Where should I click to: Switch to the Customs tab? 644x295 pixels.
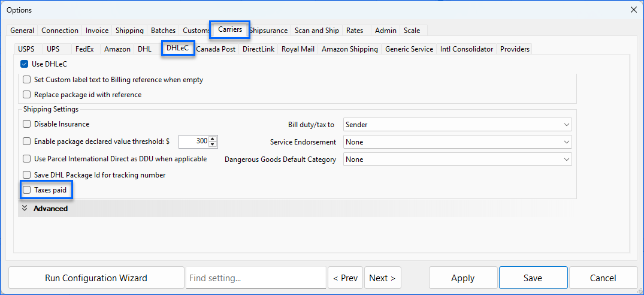(195, 31)
